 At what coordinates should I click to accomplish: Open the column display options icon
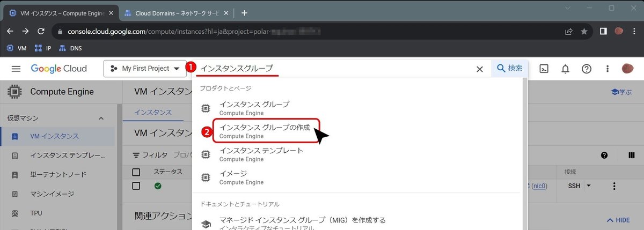pos(631,155)
